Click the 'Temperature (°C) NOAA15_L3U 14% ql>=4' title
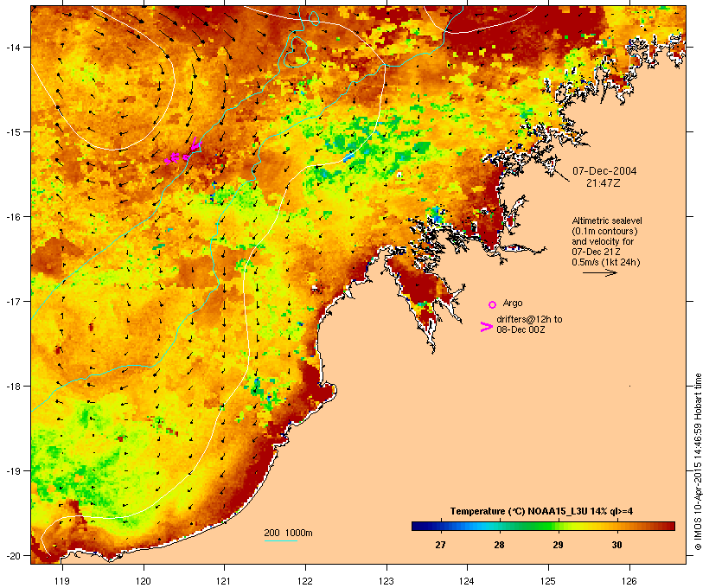The height and width of the screenshot is (588, 709). pyautogui.click(x=541, y=511)
